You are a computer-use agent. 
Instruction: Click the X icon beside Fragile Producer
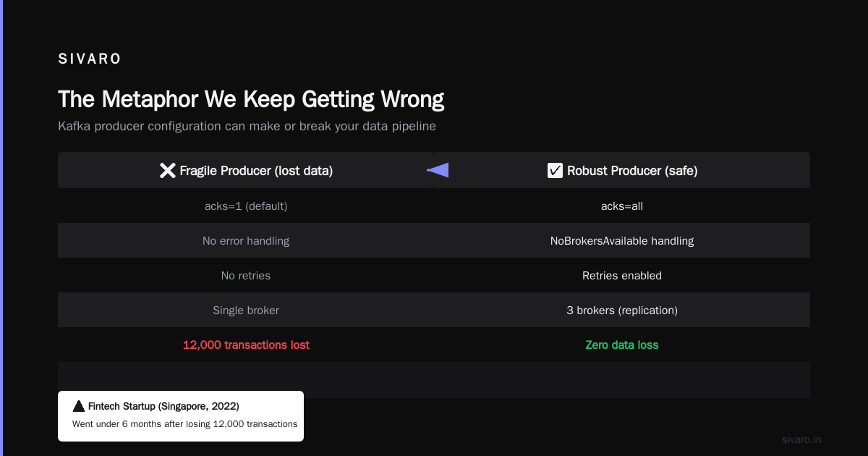167,171
